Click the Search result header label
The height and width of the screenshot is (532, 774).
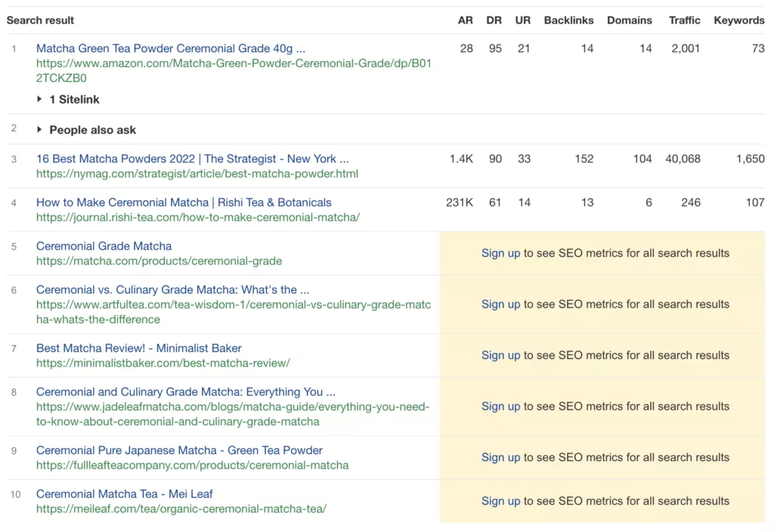click(x=40, y=20)
